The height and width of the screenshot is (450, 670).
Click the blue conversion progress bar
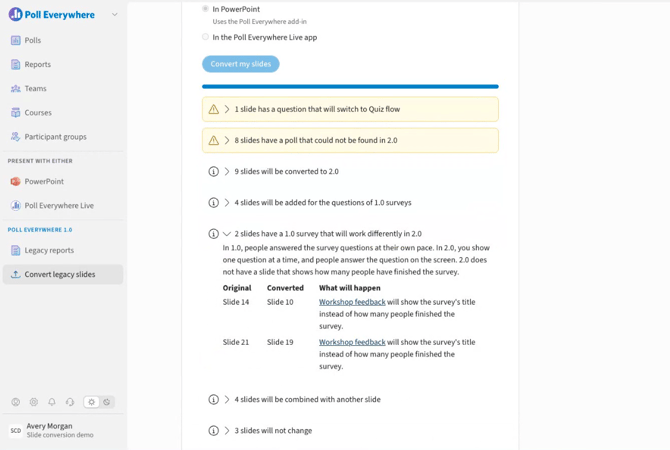click(350, 87)
